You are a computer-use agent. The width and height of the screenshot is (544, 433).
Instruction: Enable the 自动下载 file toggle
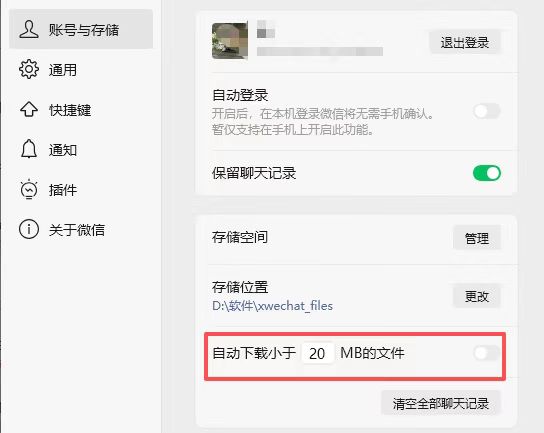tap(487, 353)
